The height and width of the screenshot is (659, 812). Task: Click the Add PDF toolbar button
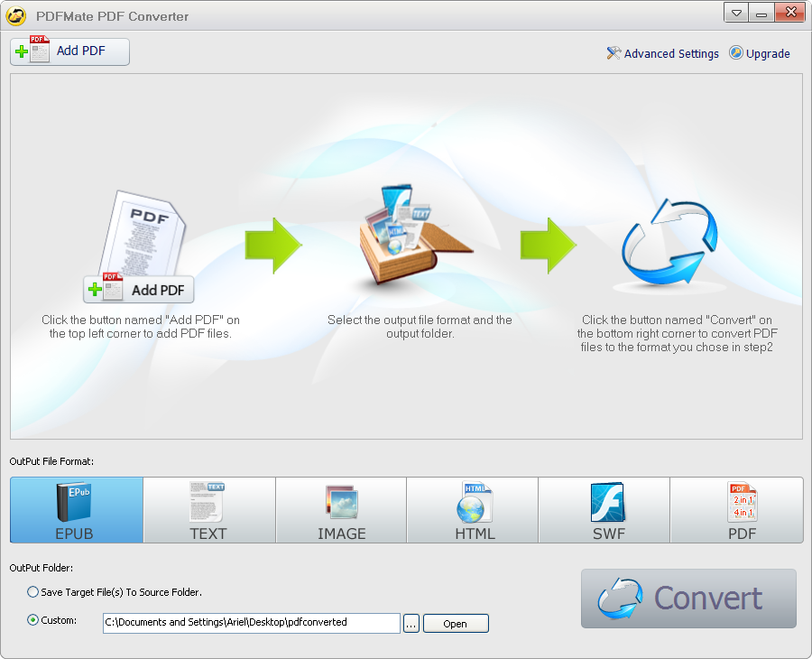coord(69,51)
